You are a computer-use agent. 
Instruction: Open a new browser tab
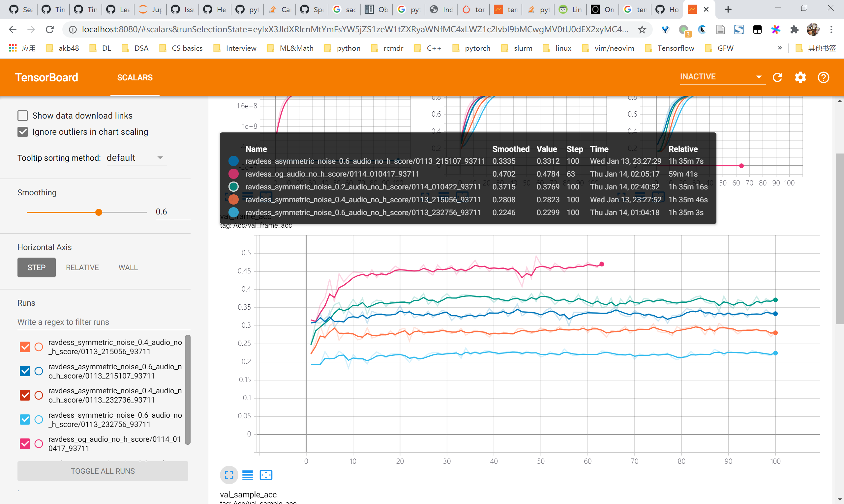coord(728,10)
